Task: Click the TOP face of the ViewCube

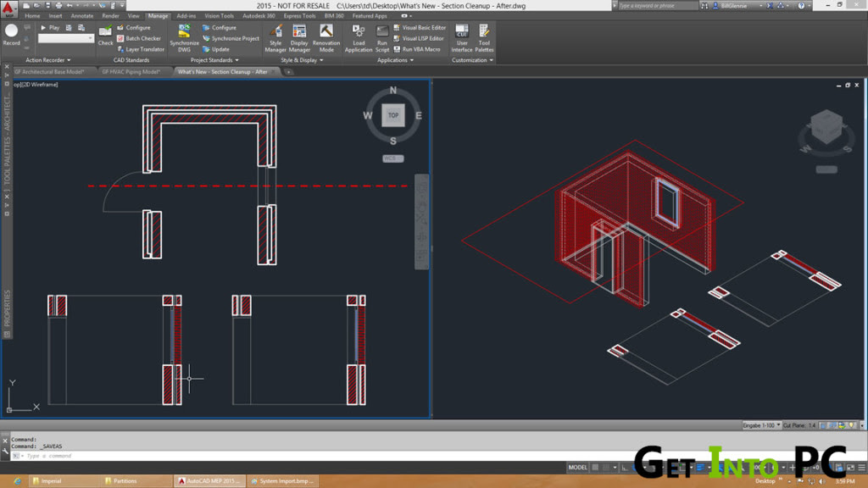Action: pyautogui.click(x=393, y=115)
